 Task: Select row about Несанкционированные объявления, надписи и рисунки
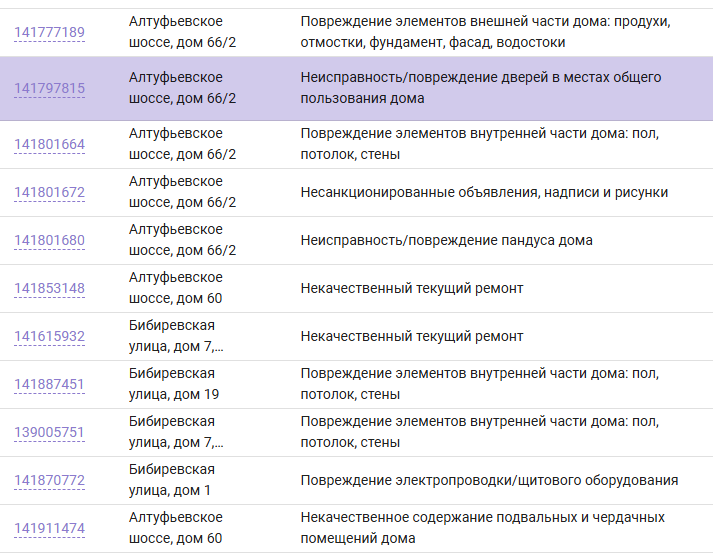click(356, 192)
